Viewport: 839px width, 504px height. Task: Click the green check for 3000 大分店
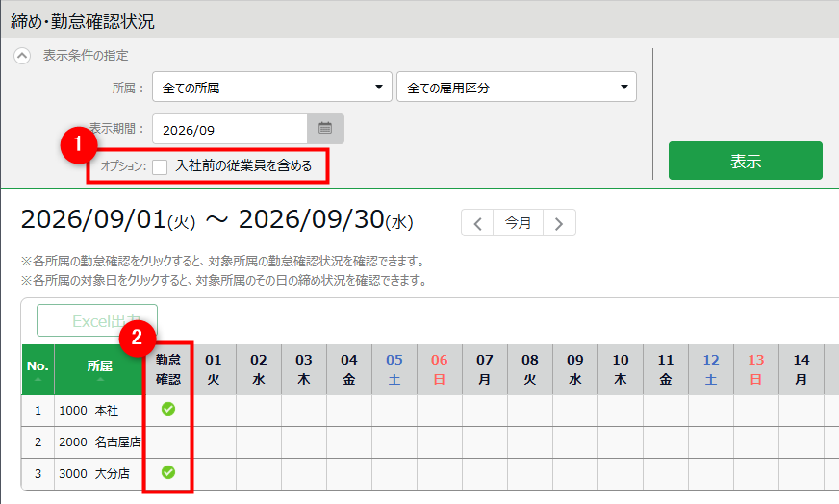[x=168, y=472]
